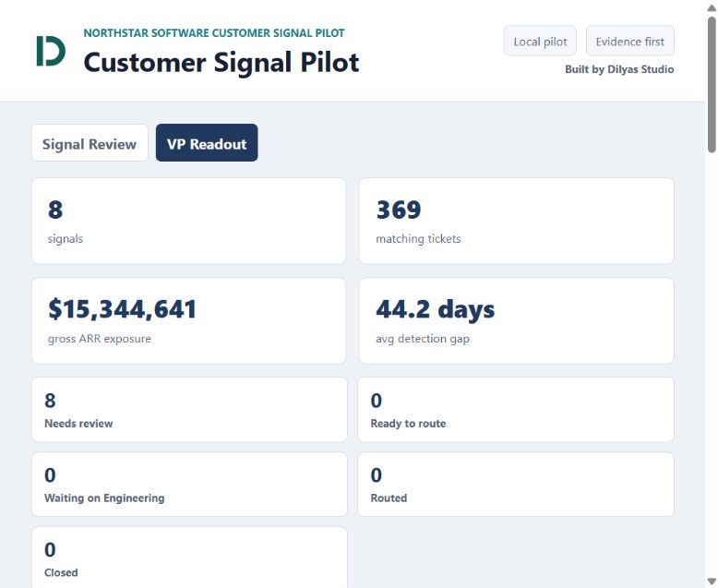Image resolution: width=718 pixels, height=588 pixels.
Task: Click the avg detection gap label
Action: tap(422, 339)
